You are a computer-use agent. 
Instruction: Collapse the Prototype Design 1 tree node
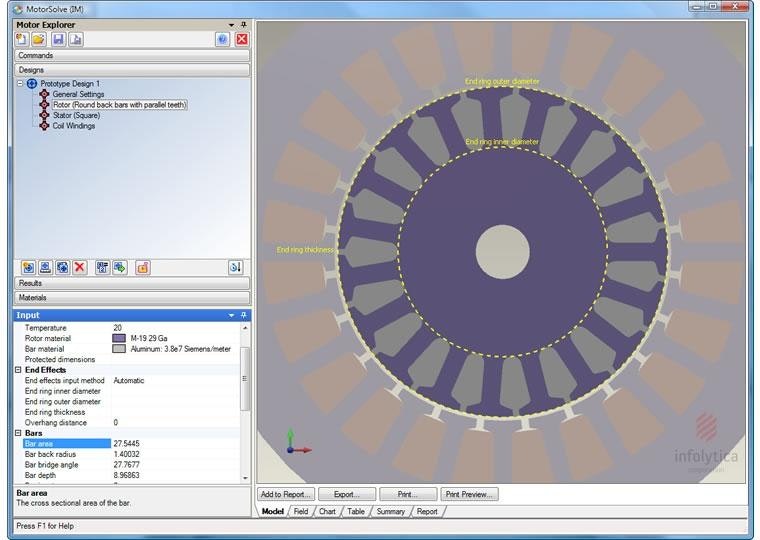pyautogui.click(x=20, y=83)
